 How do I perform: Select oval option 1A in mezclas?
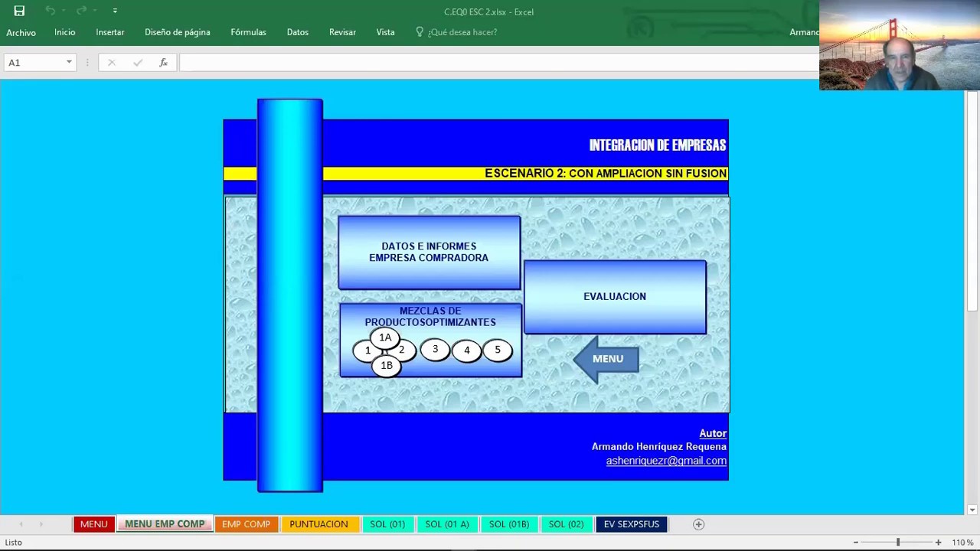(385, 337)
